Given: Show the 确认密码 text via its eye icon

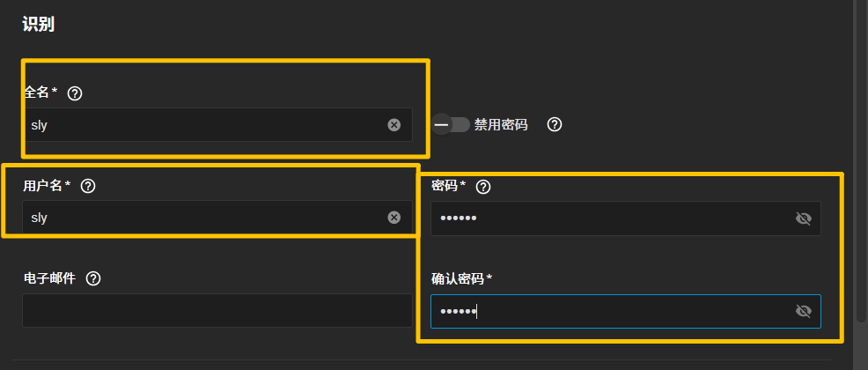Looking at the screenshot, I should tap(803, 311).
